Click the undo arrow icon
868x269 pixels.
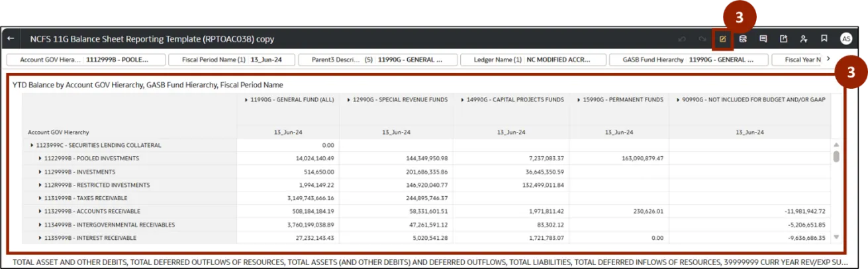click(x=681, y=39)
